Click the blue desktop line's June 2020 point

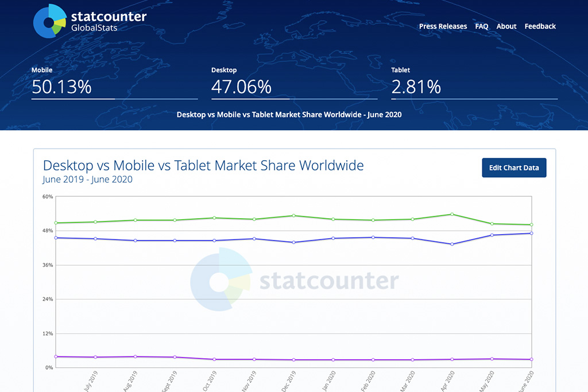click(x=532, y=233)
